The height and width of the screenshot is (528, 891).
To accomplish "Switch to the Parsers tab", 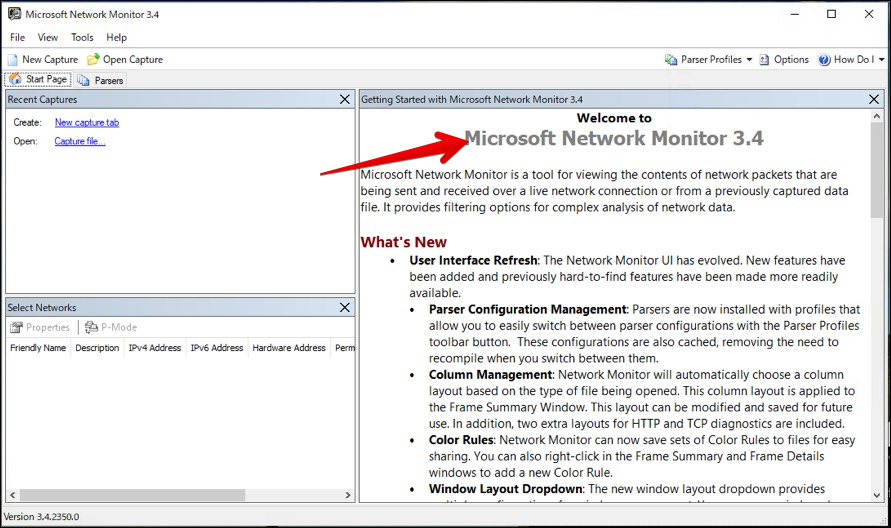I will click(x=101, y=80).
